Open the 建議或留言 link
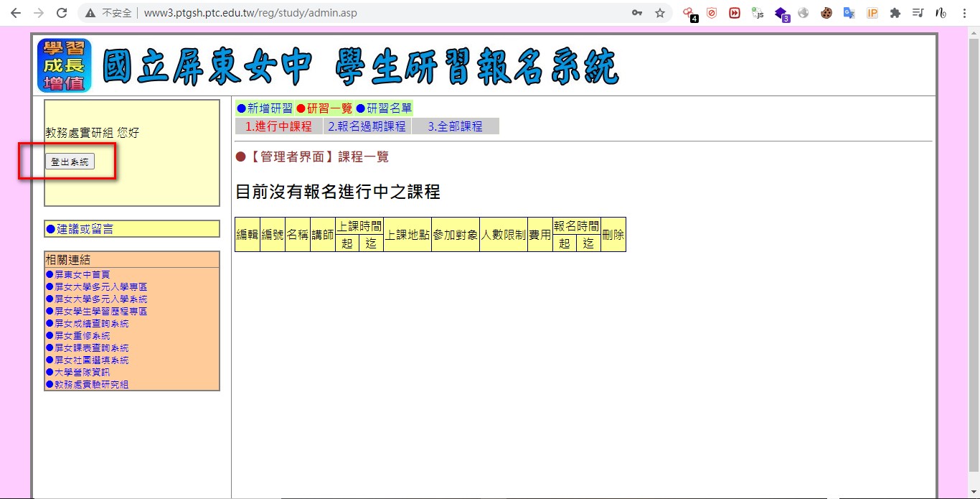The height and width of the screenshot is (499, 980). [x=80, y=228]
